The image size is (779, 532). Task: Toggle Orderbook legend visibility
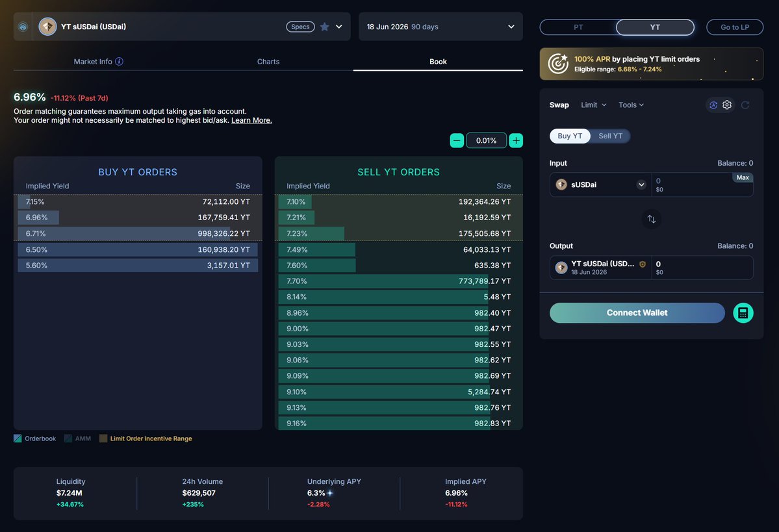35,438
